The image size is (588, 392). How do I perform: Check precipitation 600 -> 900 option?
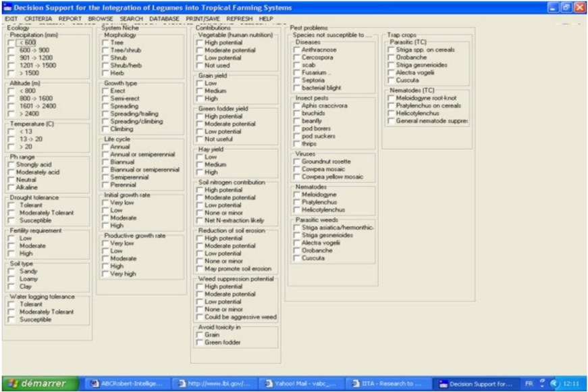click(x=11, y=50)
